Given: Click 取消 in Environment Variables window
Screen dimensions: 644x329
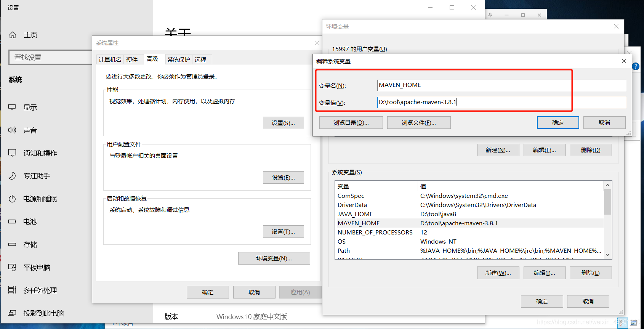Looking at the screenshot, I should (588, 301).
